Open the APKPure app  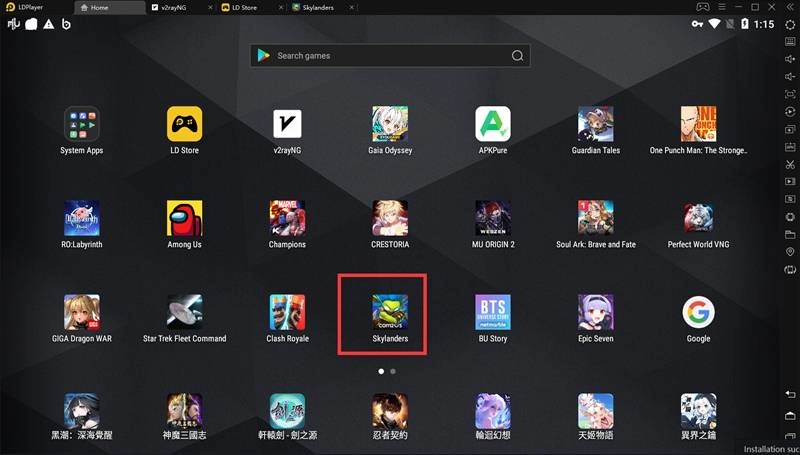(x=493, y=123)
